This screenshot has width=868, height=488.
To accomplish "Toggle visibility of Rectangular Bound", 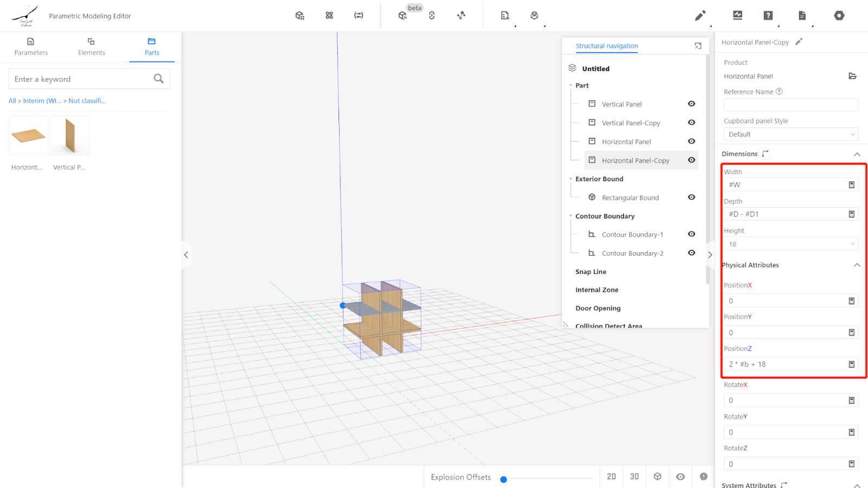I will click(x=691, y=197).
